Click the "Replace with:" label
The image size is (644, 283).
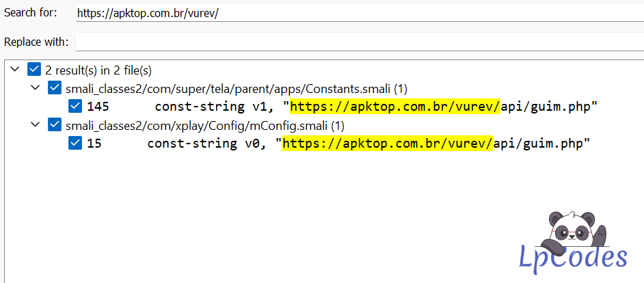click(36, 42)
